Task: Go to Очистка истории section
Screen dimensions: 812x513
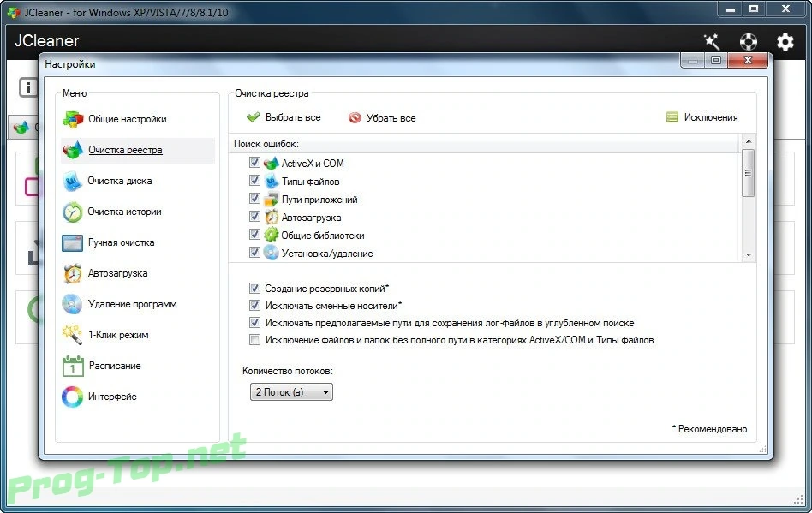Action: pyautogui.click(x=124, y=212)
